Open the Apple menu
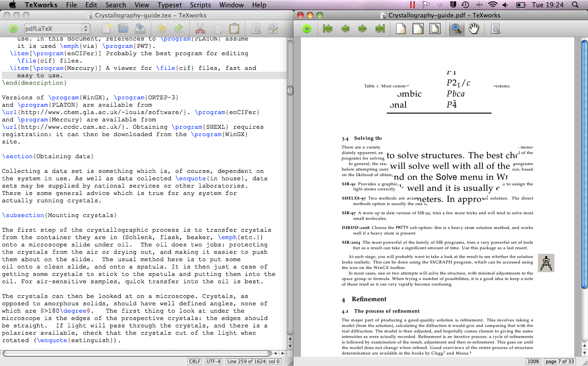Image resolution: width=588 pixels, height=366 pixels. coord(12,5)
